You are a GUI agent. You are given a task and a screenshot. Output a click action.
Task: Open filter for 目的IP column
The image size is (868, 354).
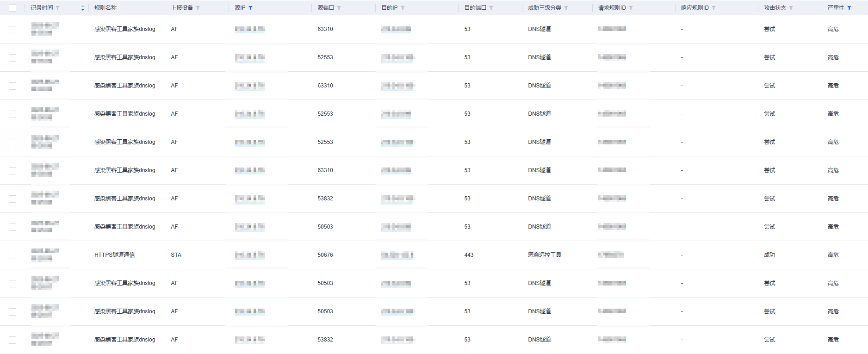click(403, 8)
